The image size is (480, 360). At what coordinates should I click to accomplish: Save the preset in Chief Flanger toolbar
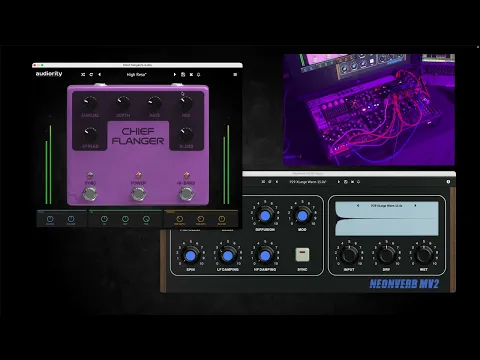[x=183, y=75]
